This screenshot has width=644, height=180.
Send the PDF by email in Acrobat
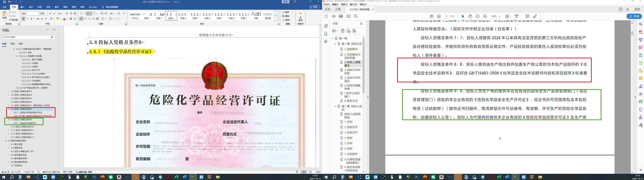[348, 16]
